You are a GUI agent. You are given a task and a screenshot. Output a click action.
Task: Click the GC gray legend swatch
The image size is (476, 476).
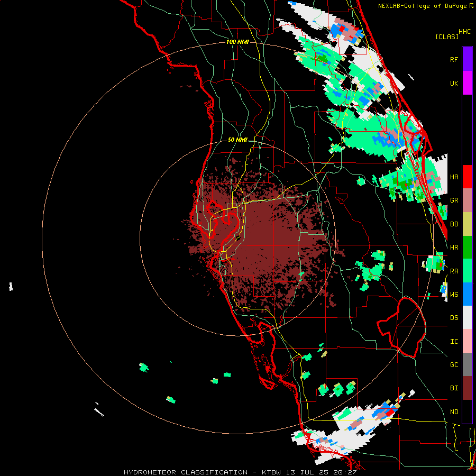[x=467, y=364]
